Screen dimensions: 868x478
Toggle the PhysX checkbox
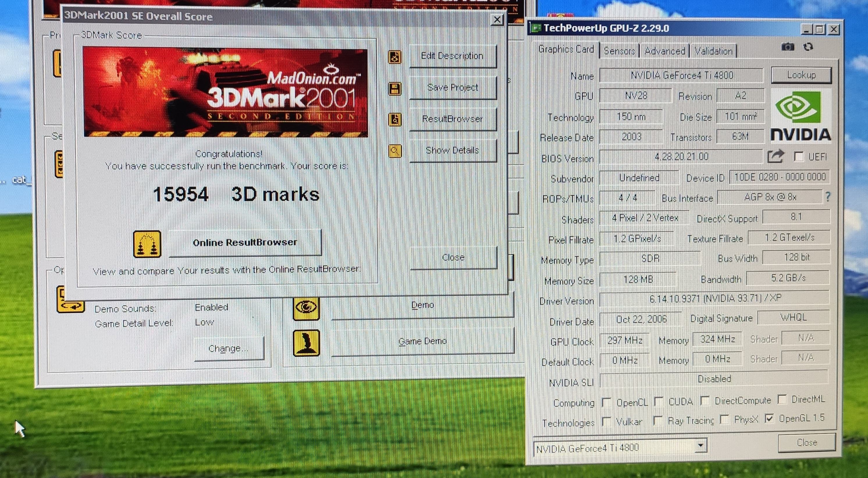tap(724, 419)
